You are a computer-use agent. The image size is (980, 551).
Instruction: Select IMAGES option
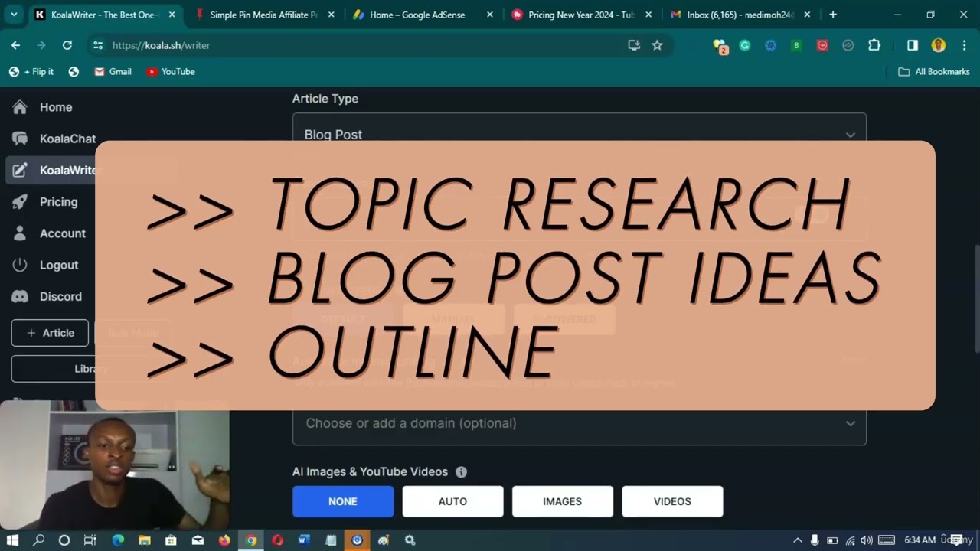(563, 501)
